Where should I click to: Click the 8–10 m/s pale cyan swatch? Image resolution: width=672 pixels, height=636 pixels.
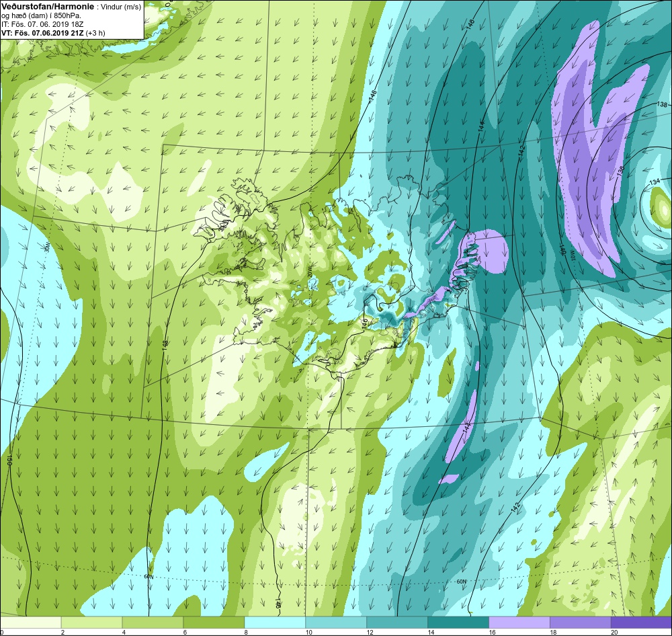[x=275, y=622]
